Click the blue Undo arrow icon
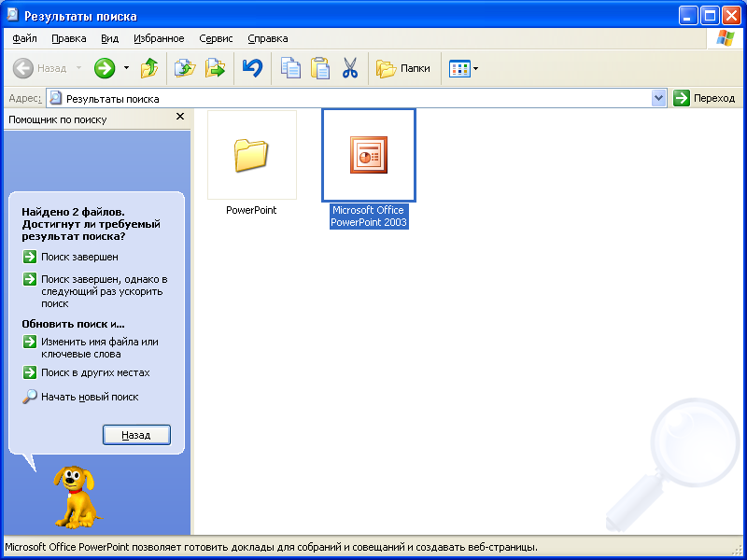The image size is (747, 560). (x=252, y=68)
